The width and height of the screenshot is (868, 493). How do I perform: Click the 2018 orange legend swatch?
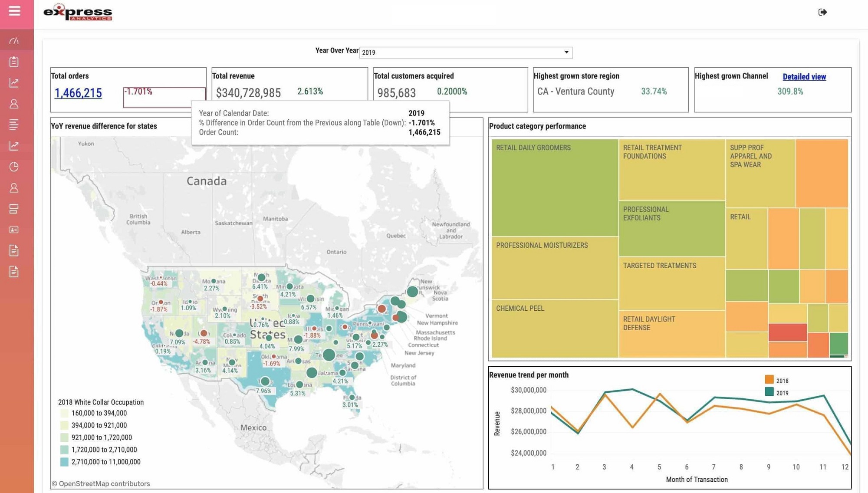coord(769,380)
